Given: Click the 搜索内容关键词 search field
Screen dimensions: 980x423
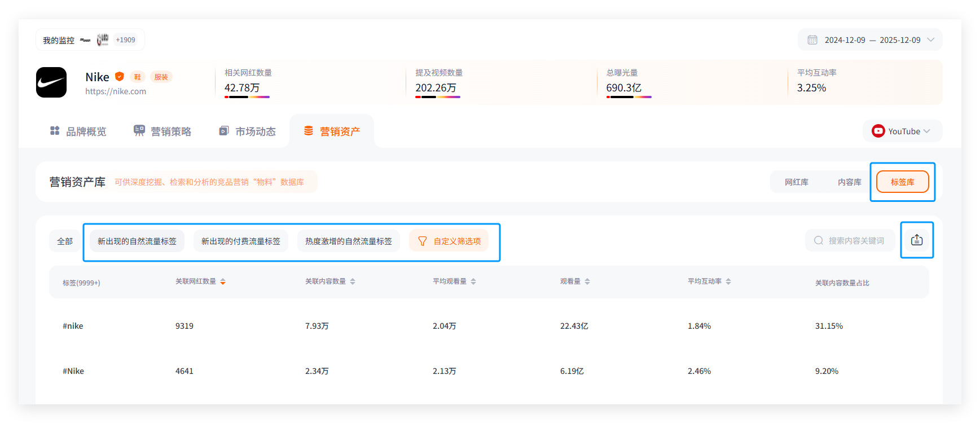Looking at the screenshot, I should [x=856, y=241].
